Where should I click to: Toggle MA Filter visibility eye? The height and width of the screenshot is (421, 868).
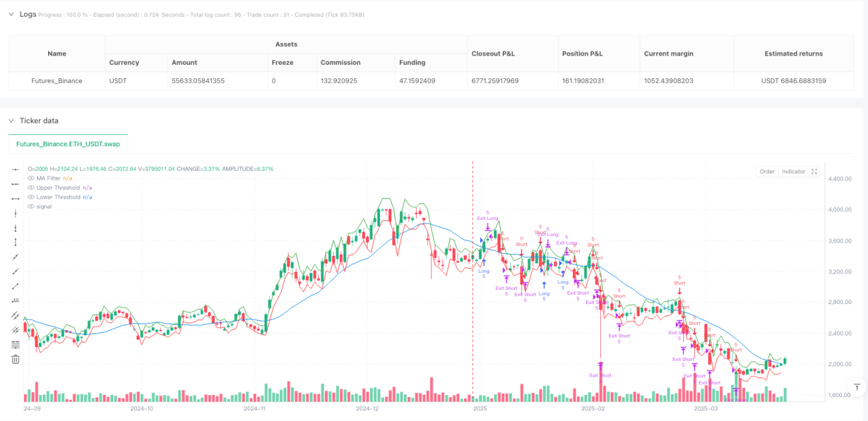(x=31, y=178)
